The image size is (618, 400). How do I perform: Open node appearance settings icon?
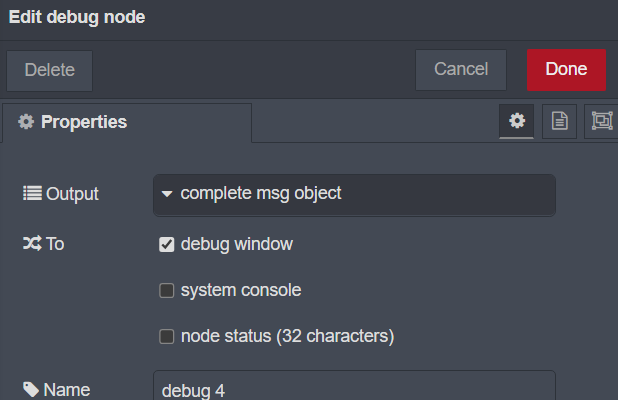tap(601, 121)
